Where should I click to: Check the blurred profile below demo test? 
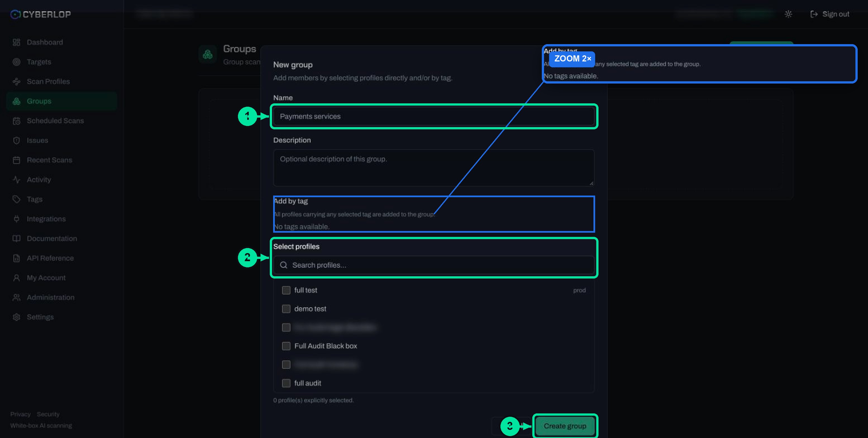pos(286,327)
